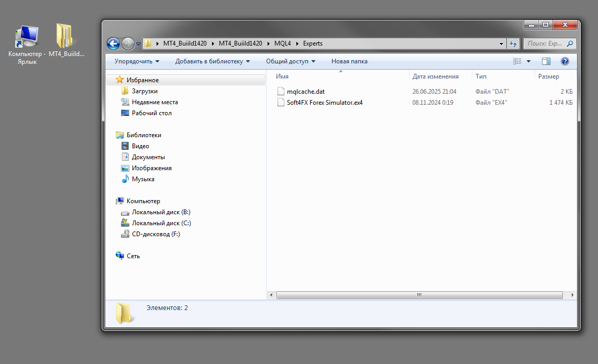Click the first MT4_Buiild1420 breadcrumb

(x=185, y=43)
